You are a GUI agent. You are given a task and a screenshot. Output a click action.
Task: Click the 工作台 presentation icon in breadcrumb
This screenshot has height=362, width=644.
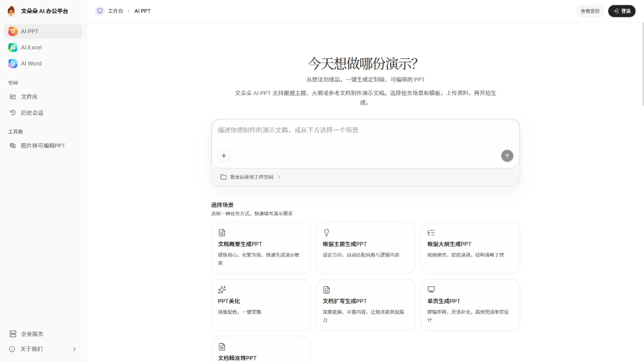coord(100,11)
